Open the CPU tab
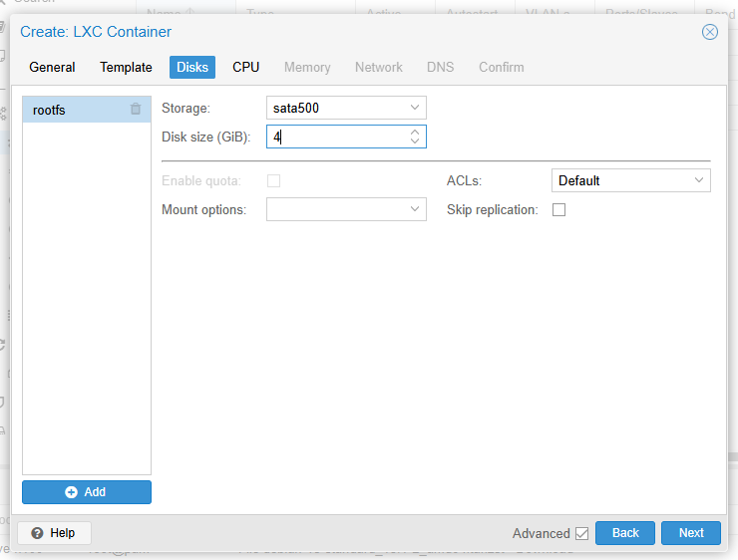 (245, 68)
